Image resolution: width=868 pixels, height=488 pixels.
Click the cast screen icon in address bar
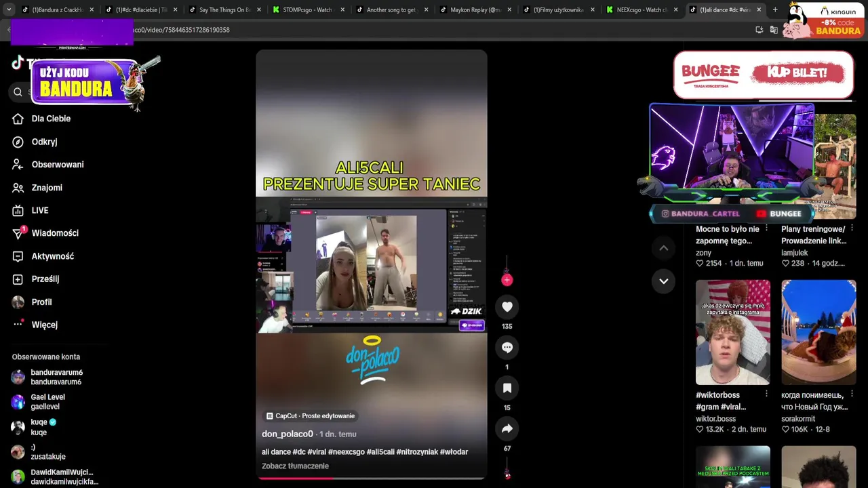click(x=759, y=30)
